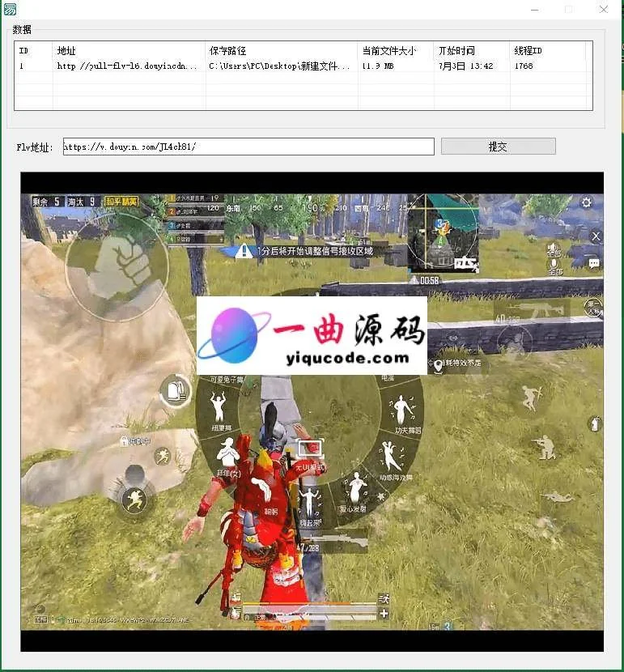Image resolution: width=624 pixels, height=672 pixels.
Task: Click the settings gear icon in game video
Action: point(587,202)
